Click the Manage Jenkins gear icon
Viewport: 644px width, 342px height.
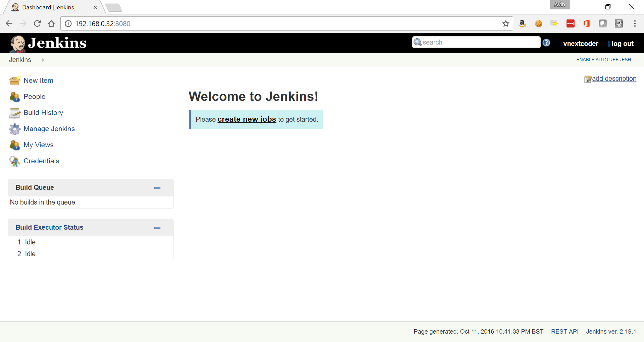pyautogui.click(x=14, y=129)
